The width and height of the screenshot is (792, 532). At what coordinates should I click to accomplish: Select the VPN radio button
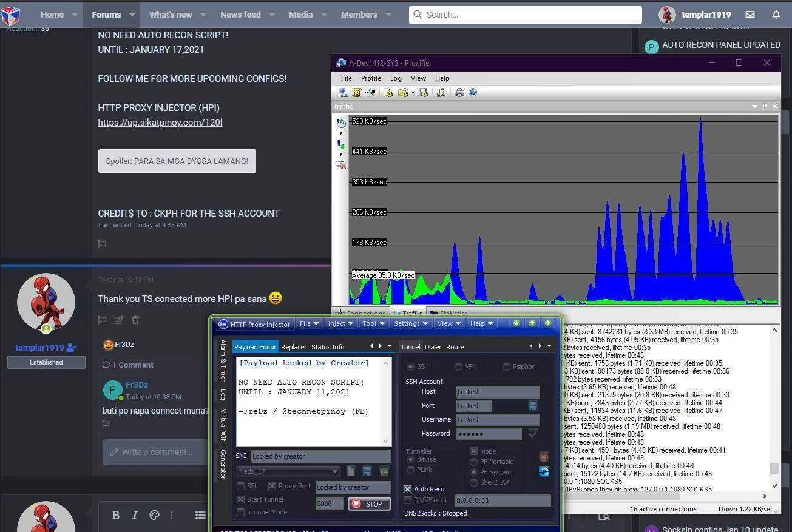point(458,366)
